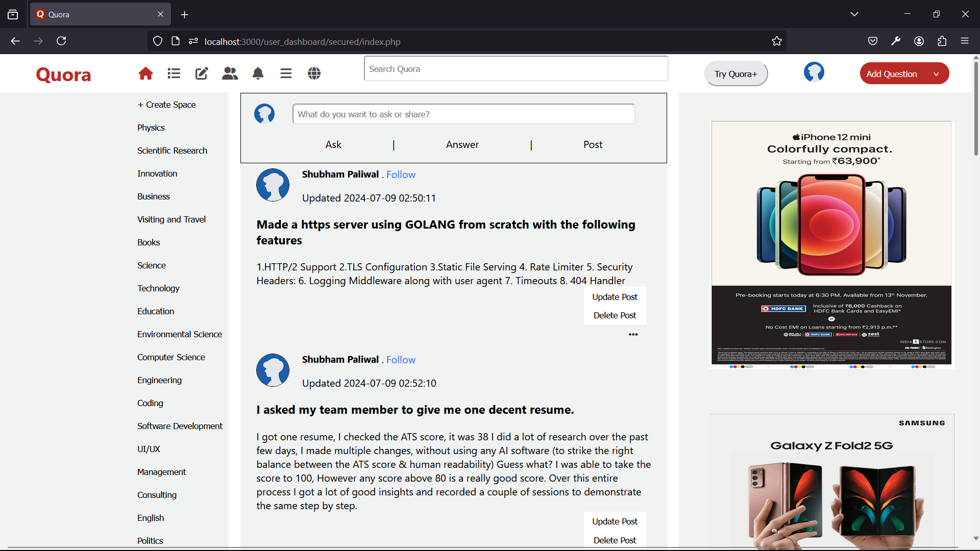The height and width of the screenshot is (551, 980).
Task: Open Pocket save icon
Action: (x=873, y=41)
